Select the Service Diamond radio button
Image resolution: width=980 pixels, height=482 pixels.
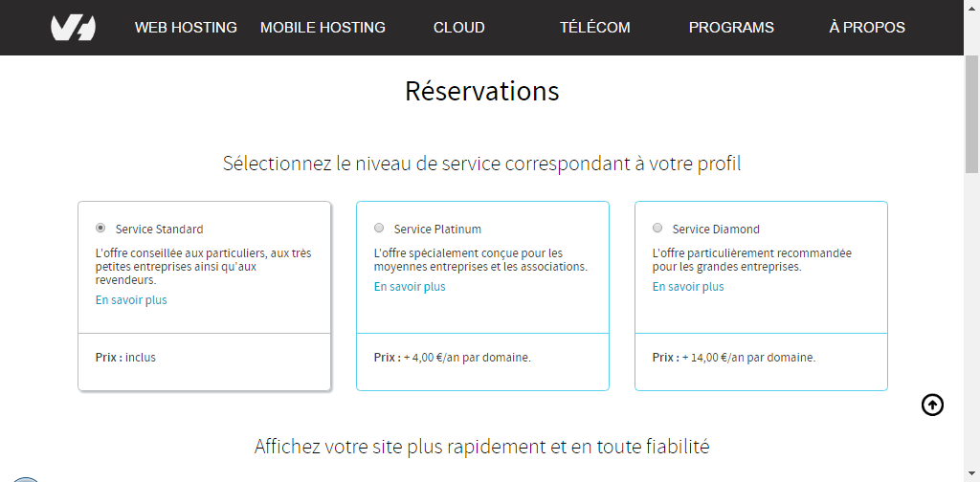tap(657, 229)
